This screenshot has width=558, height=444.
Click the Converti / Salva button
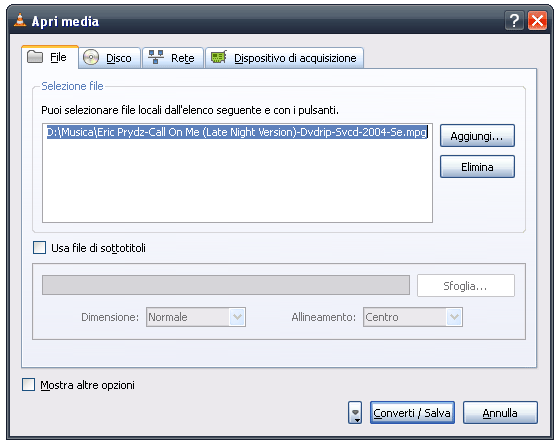(x=412, y=413)
